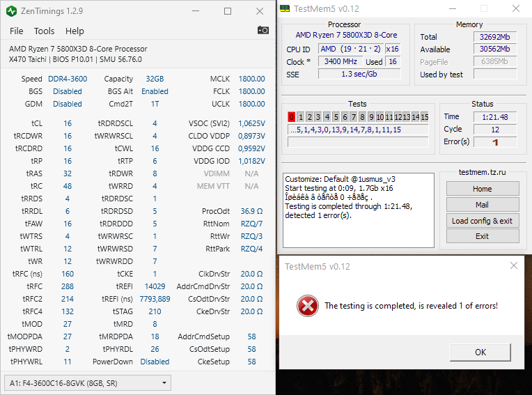Click the AMD Ryzen 7 5800X3D processor name in TestMem5
532x395 pixels.
[x=346, y=35]
